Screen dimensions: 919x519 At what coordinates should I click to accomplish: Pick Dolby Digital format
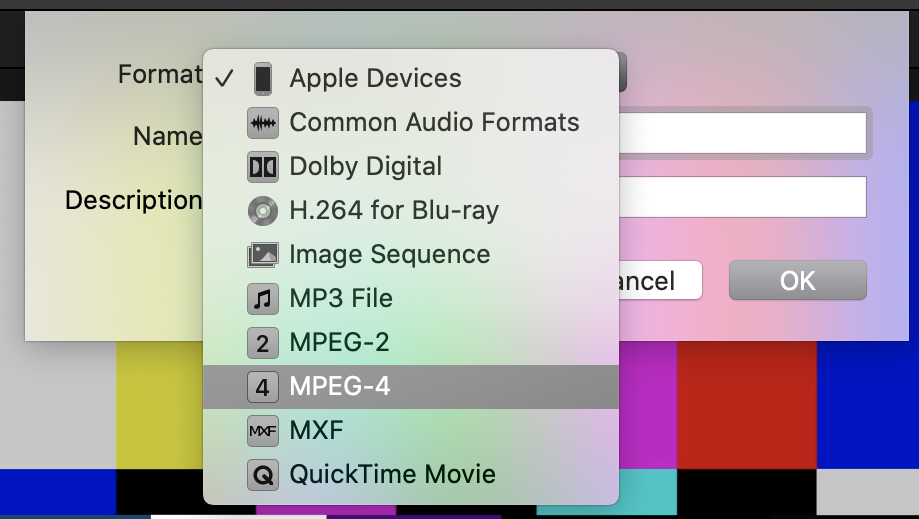365,167
